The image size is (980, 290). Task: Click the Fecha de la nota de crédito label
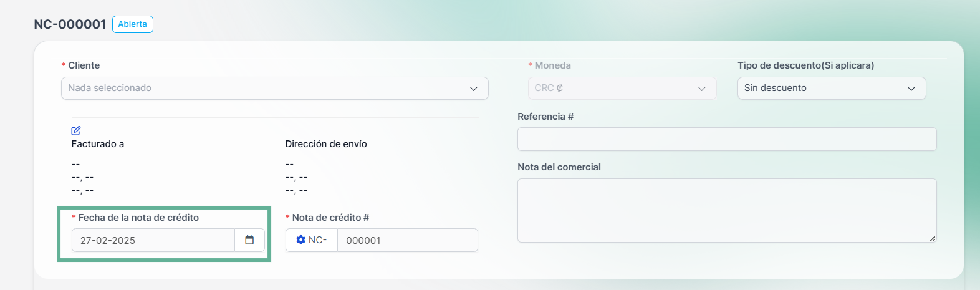click(x=138, y=218)
